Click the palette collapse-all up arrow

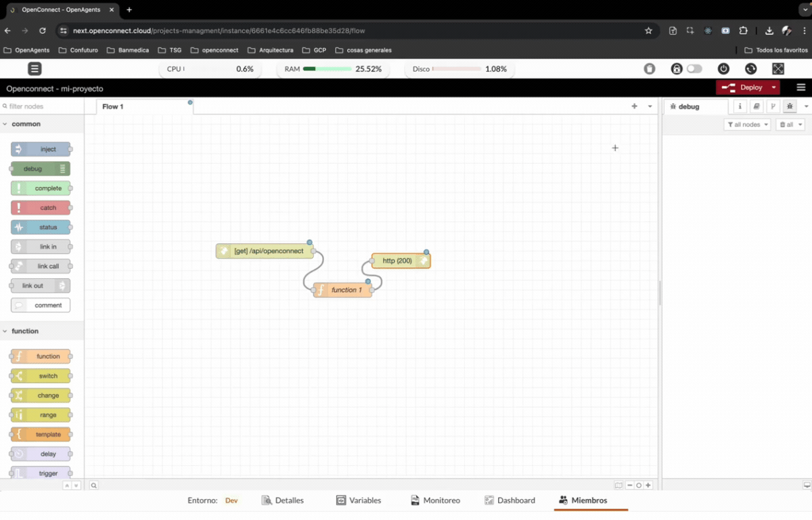click(67, 485)
